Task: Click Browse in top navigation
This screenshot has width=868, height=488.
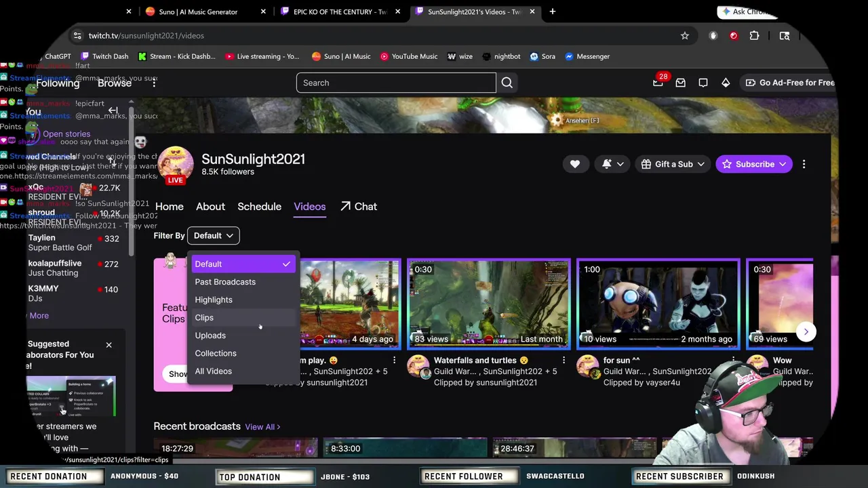Action: pyautogui.click(x=115, y=83)
